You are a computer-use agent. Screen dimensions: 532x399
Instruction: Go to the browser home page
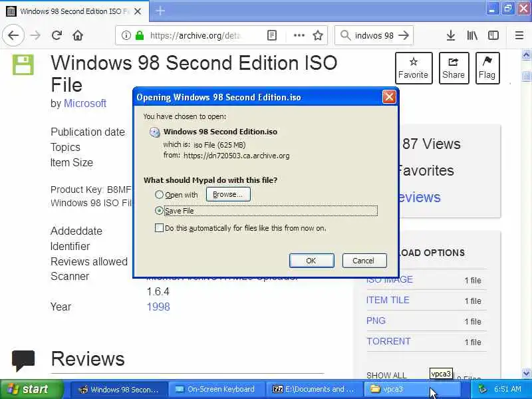pos(78,35)
